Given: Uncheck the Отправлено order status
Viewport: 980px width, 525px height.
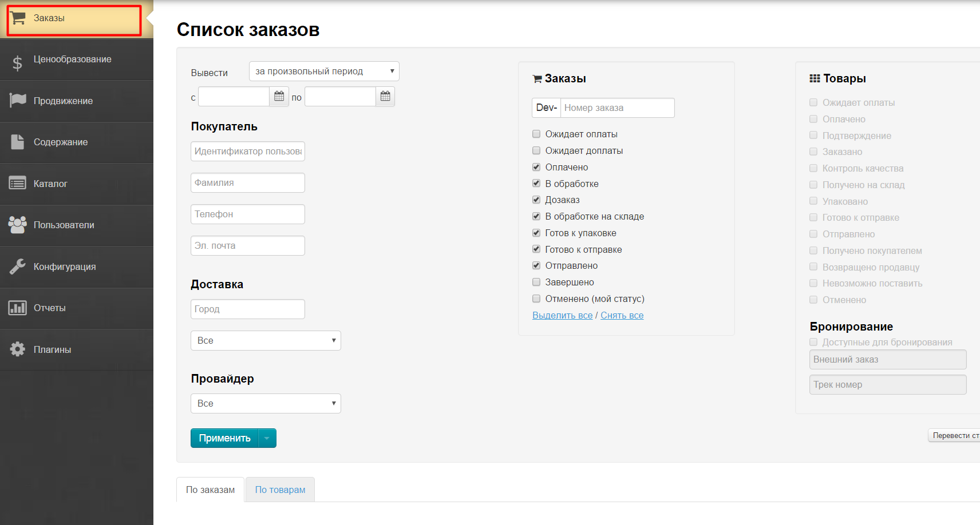Looking at the screenshot, I should (x=536, y=266).
